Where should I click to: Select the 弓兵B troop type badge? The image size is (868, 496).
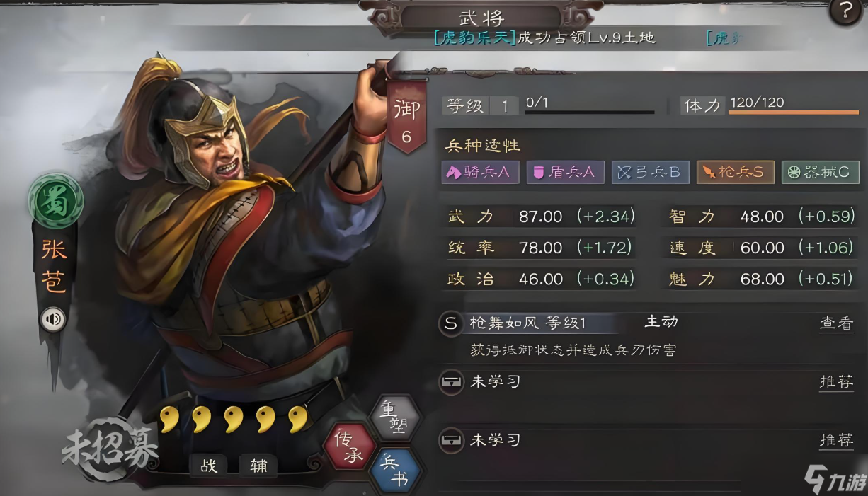[650, 172]
